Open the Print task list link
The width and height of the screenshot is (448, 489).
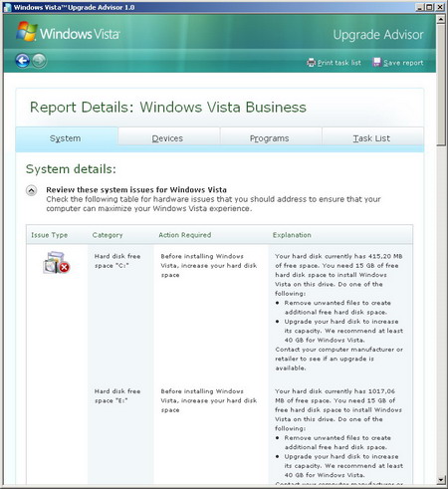tap(338, 63)
